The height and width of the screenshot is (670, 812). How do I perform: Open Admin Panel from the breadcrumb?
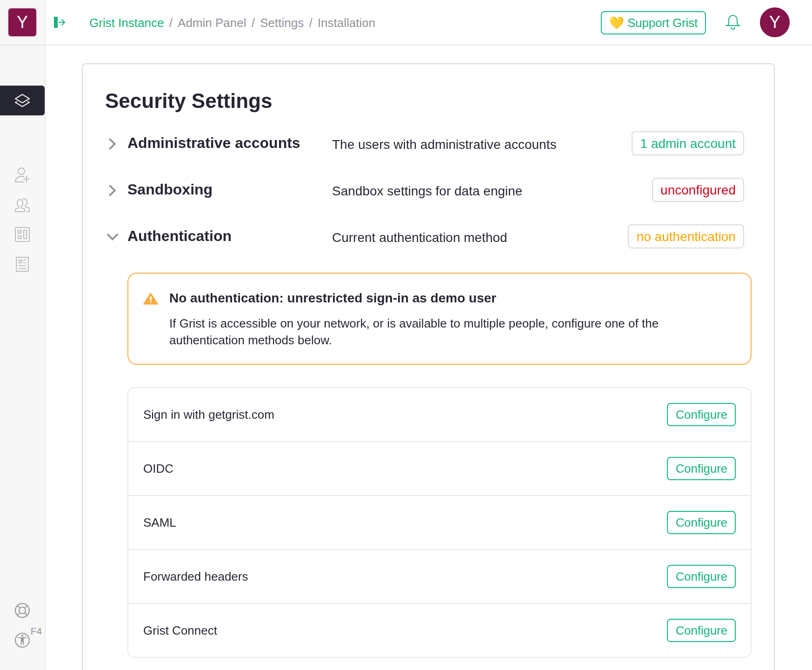(212, 22)
